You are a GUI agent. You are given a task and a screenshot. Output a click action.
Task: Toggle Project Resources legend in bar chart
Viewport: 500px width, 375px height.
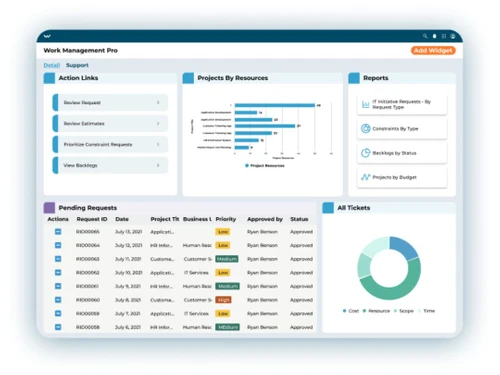coord(265,166)
